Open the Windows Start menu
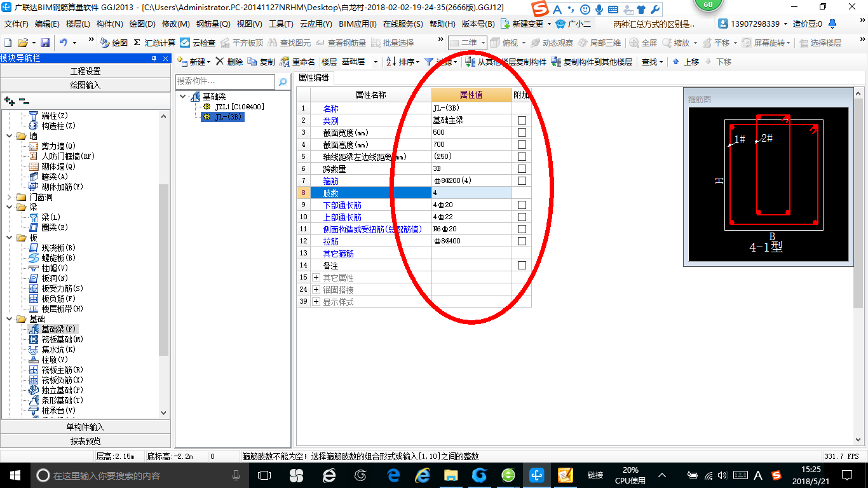The height and width of the screenshot is (488, 868). click(x=14, y=475)
